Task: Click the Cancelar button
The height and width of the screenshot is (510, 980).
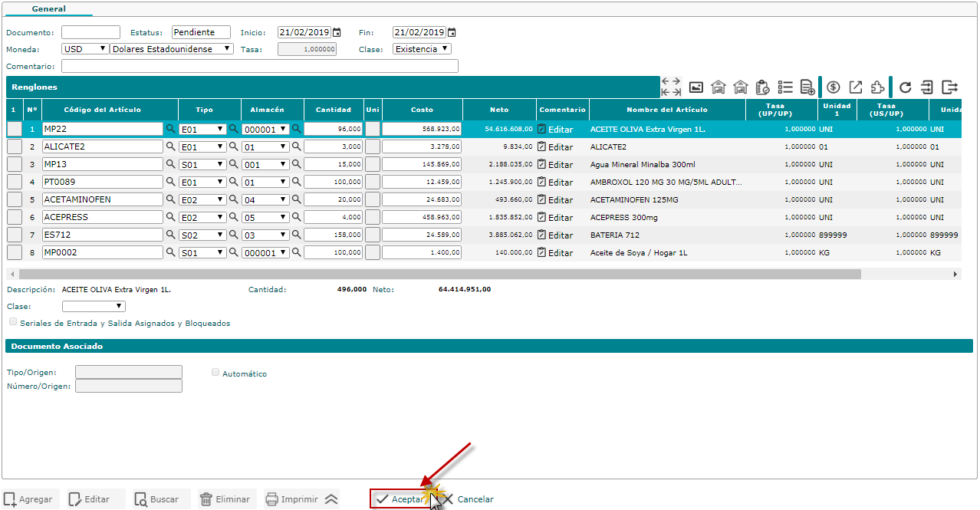Action: point(468,499)
